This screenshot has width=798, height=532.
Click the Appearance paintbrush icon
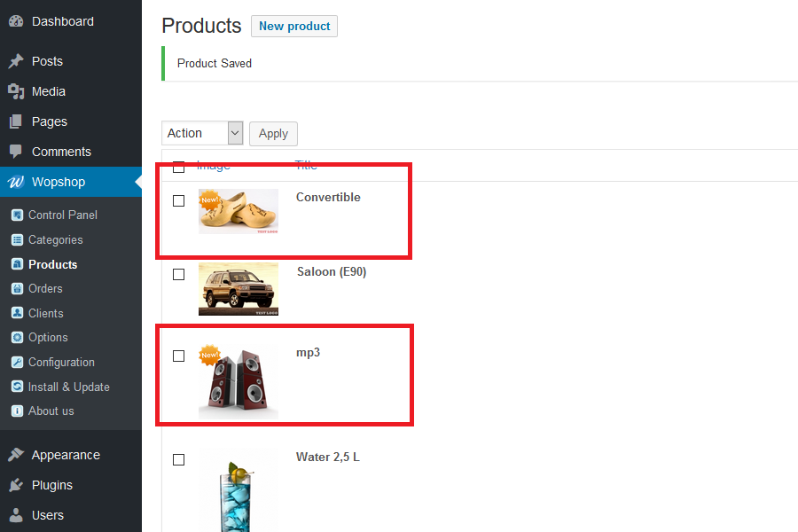16,455
